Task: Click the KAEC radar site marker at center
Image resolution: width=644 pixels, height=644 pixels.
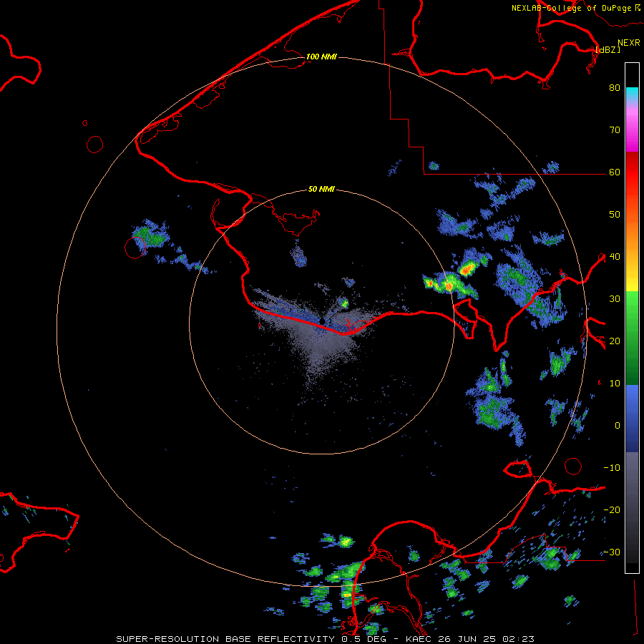Action: 323,321
